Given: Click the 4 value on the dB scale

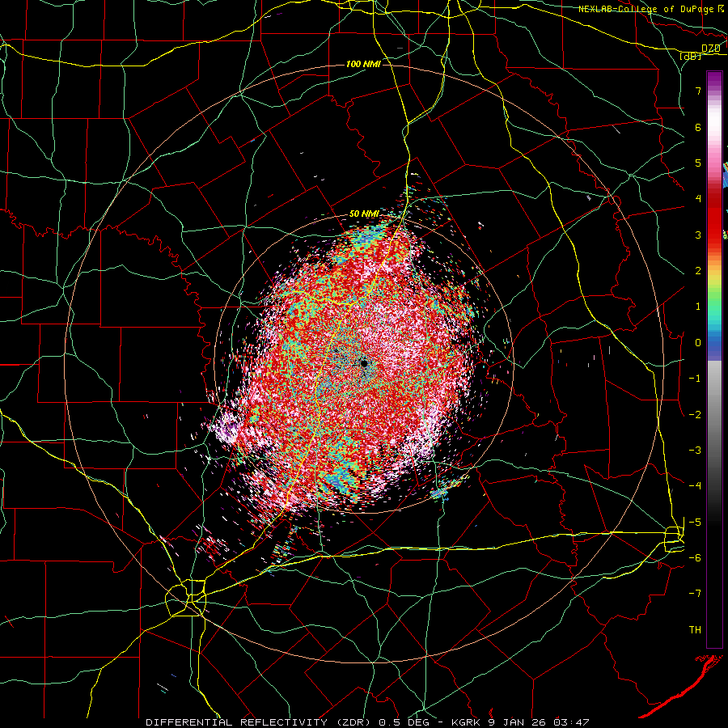Looking at the screenshot, I should tap(698, 199).
